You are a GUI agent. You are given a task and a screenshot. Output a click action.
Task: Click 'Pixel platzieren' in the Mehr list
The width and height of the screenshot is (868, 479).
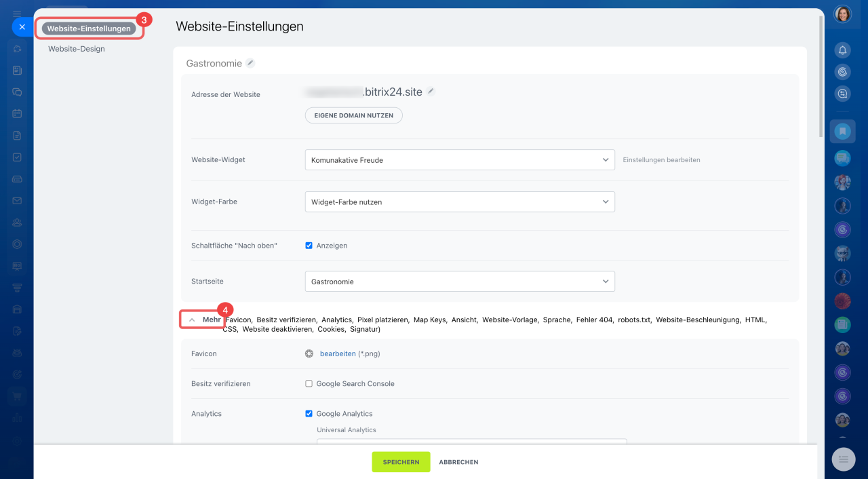382,320
